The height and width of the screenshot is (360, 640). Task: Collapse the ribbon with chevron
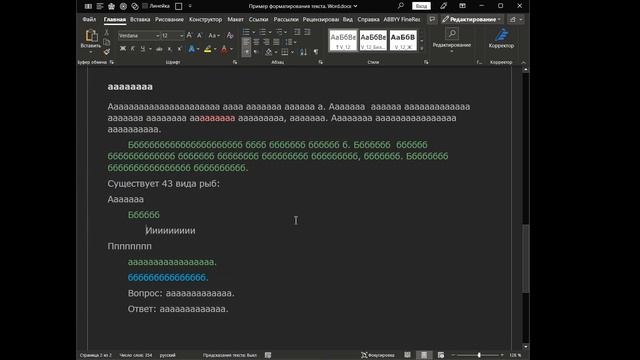click(523, 62)
